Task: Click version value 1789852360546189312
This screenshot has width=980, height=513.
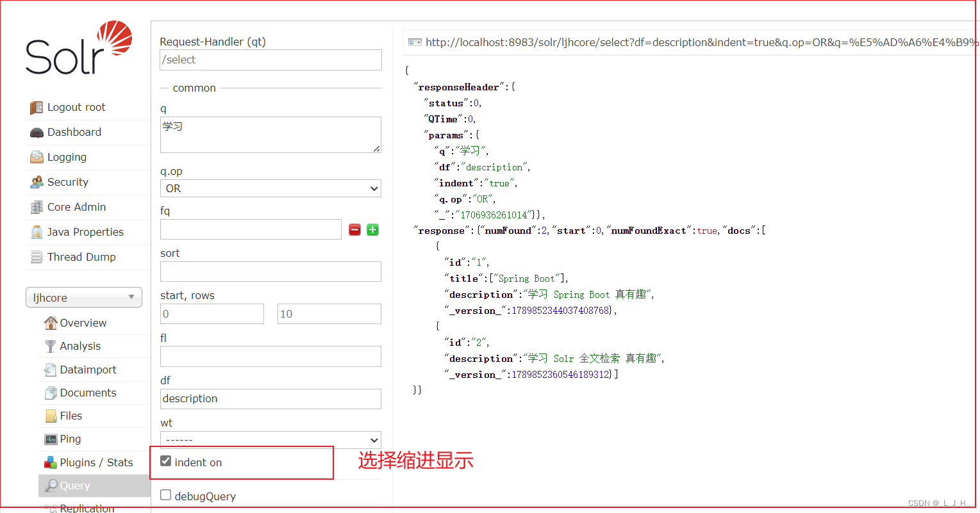Action: pyautogui.click(x=560, y=375)
